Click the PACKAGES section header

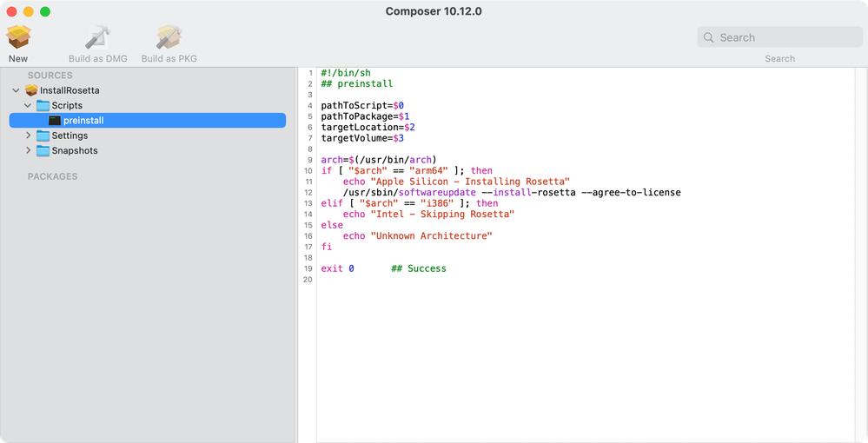[53, 176]
